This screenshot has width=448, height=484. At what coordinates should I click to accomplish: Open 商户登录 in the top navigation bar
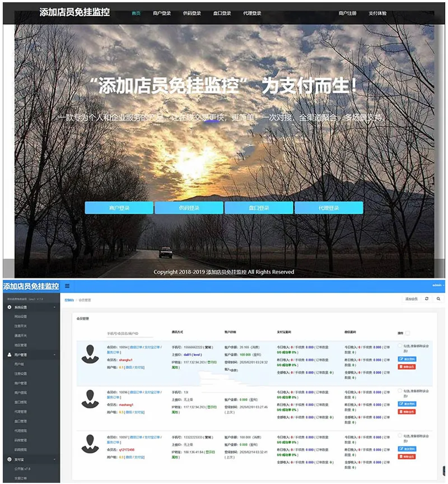click(x=162, y=13)
